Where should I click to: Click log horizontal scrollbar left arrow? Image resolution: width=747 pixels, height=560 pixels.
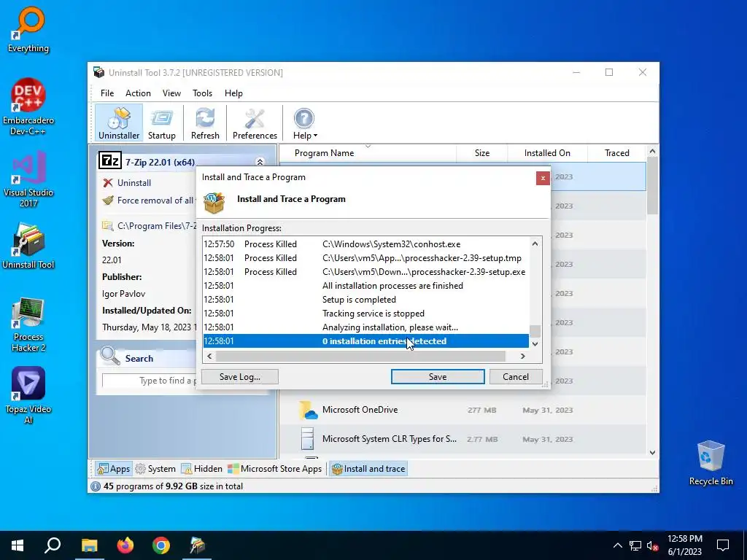pos(209,356)
